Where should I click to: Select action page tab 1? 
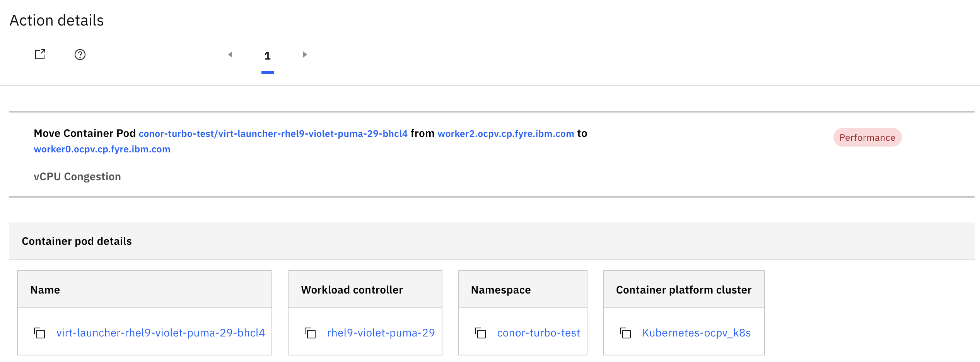[x=267, y=56]
